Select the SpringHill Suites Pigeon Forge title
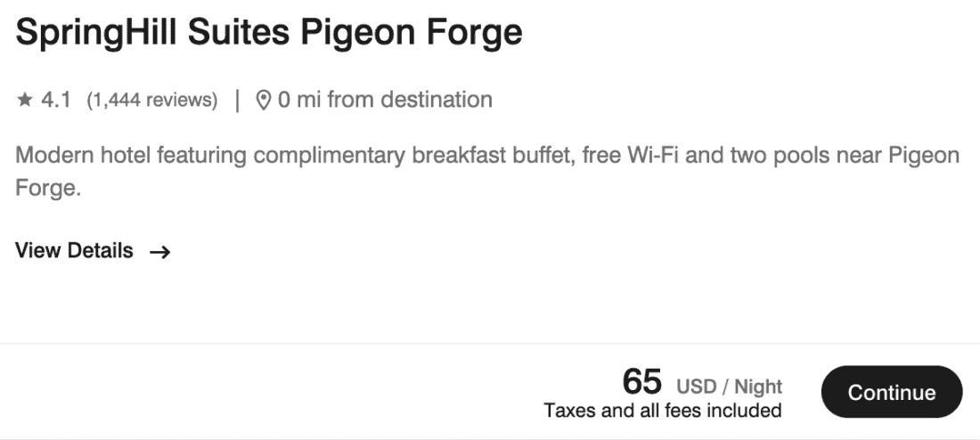 coord(268,34)
